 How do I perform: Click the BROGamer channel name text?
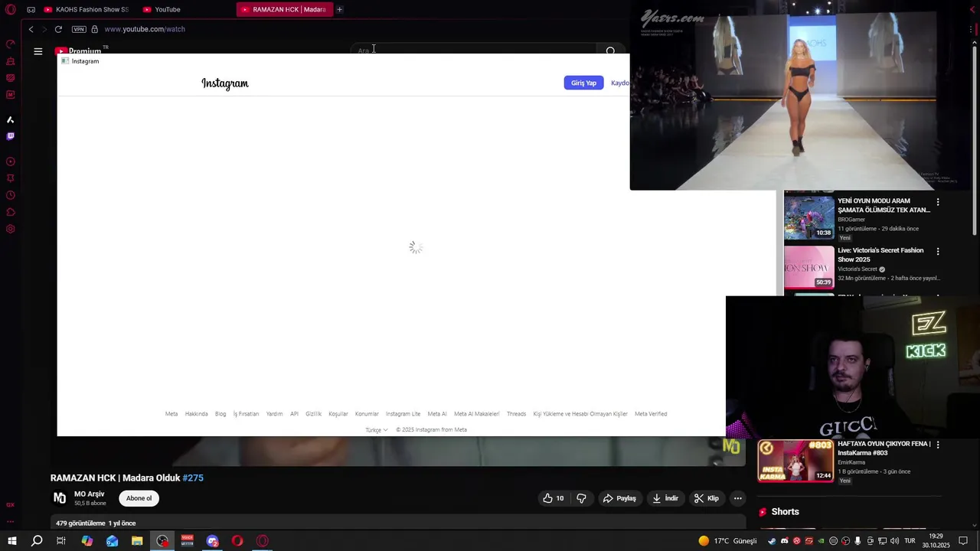coord(851,220)
